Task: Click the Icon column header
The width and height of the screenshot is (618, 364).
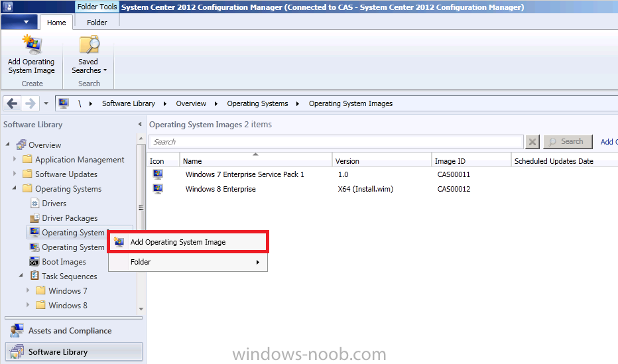Action: coord(163,160)
